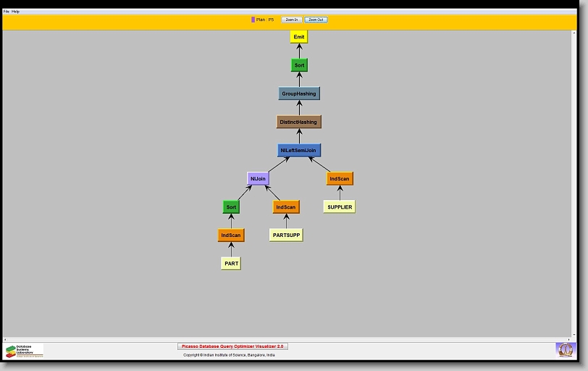Image resolution: width=588 pixels, height=371 pixels.
Task: Click the purple NLJoin node
Action: click(x=258, y=178)
